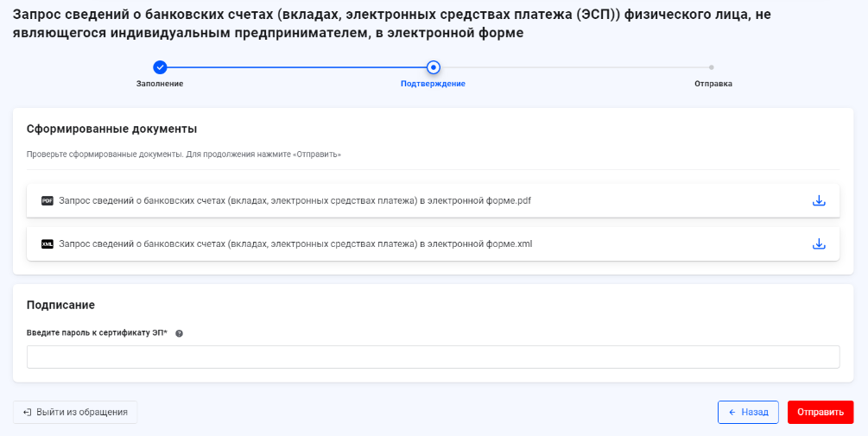Select the Заполнение step label
This screenshot has height=436, width=868.
(x=160, y=84)
